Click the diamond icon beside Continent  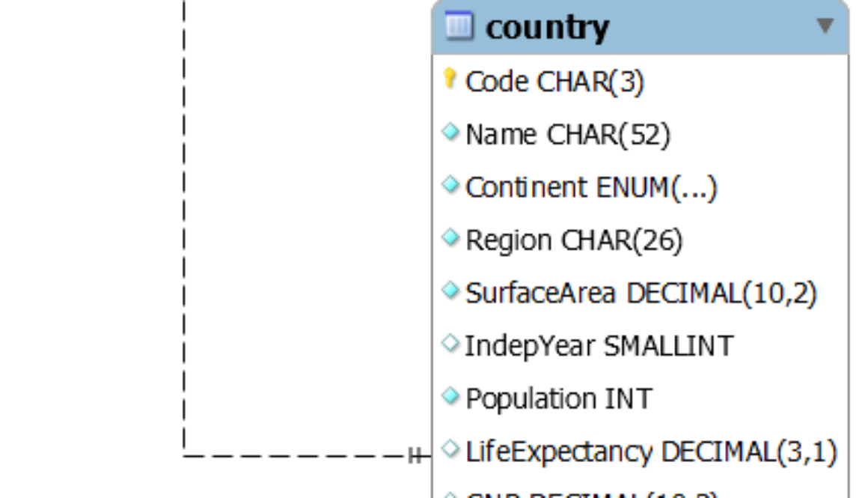pos(450,185)
